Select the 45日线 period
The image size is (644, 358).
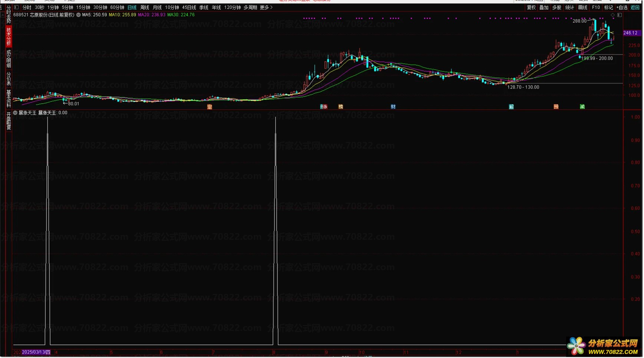pyautogui.click(x=189, y=7)
